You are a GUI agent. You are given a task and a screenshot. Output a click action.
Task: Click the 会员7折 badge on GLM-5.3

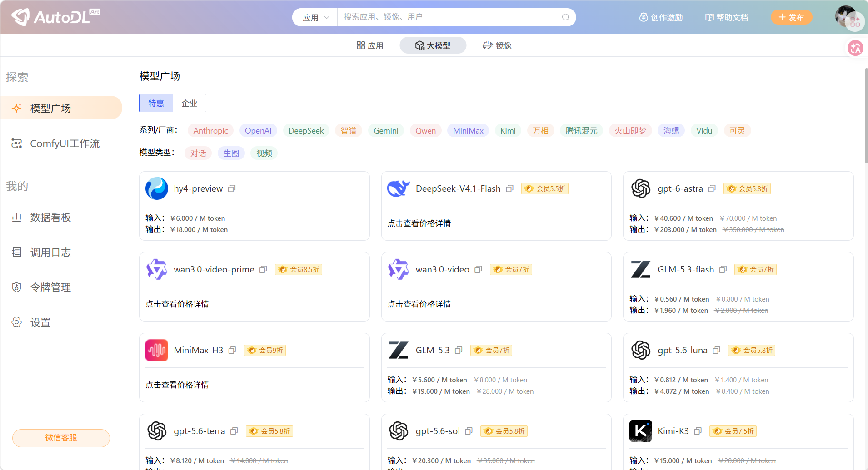pos(491,350)
